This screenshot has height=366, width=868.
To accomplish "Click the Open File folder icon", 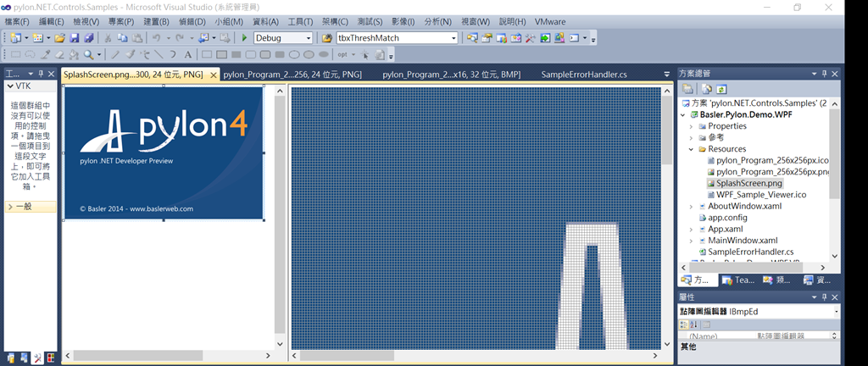I will pyautogui.click(x=60, y=38).
